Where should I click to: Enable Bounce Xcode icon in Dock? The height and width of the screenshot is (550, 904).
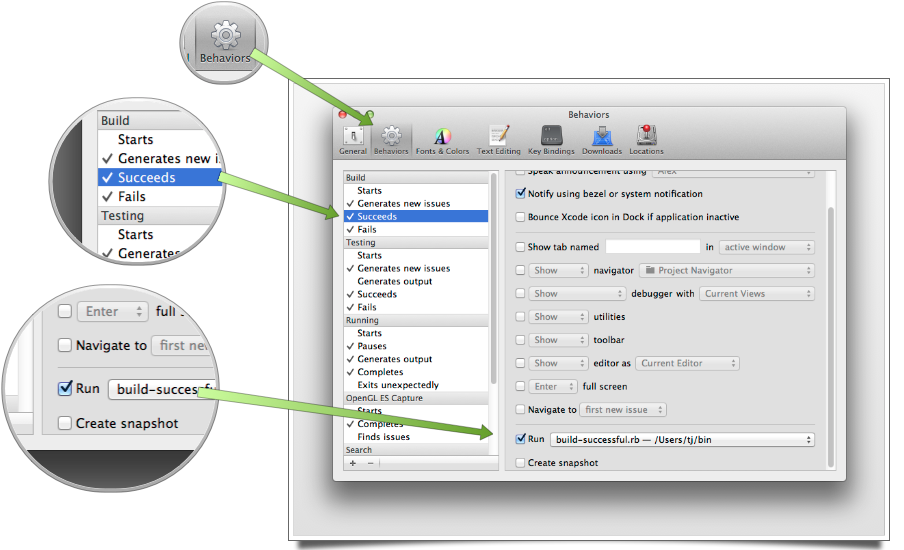coord(521,217)
